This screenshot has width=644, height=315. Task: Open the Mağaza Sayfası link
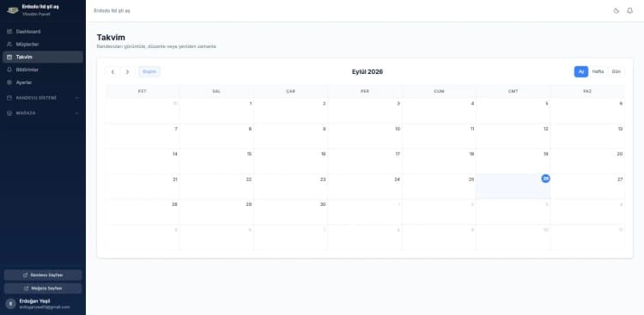(x=43, y=288)
